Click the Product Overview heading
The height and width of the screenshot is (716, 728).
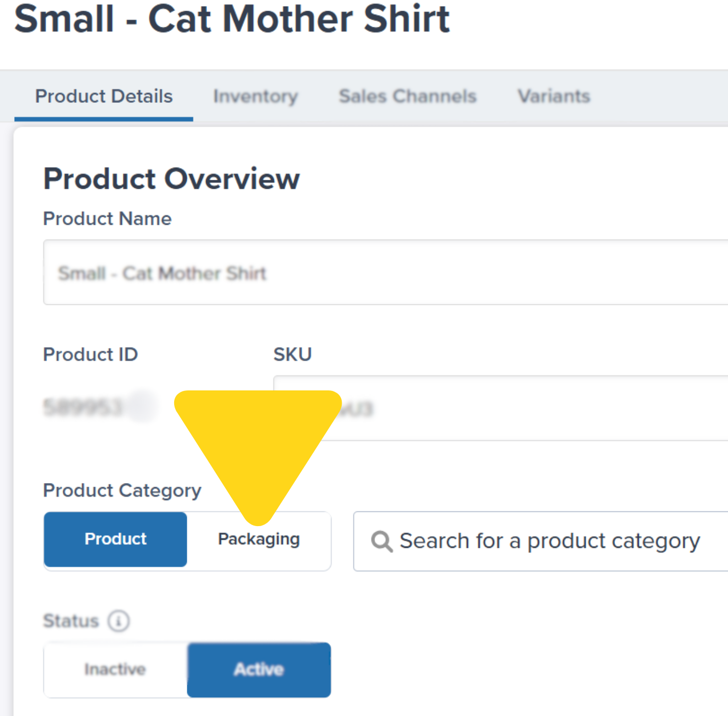point(172,179)
